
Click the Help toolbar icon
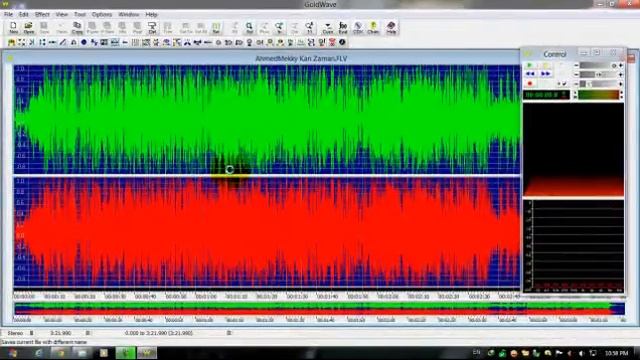pos(391,28)
